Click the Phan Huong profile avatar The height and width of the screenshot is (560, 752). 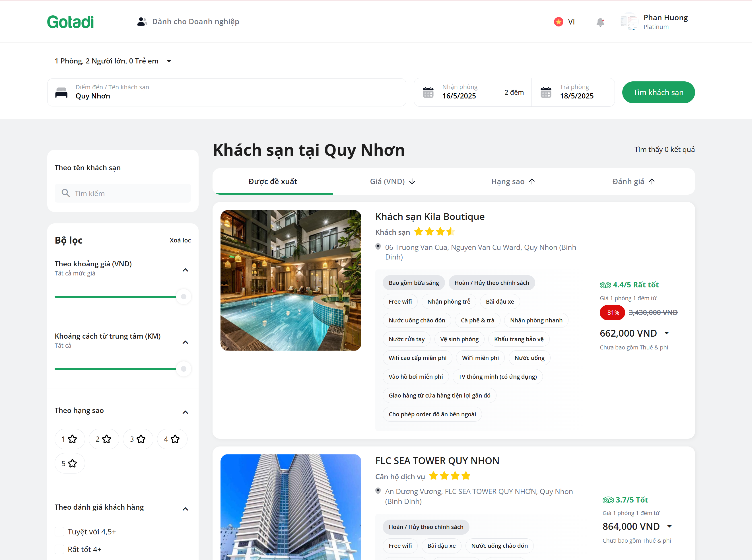coord(629,22)
